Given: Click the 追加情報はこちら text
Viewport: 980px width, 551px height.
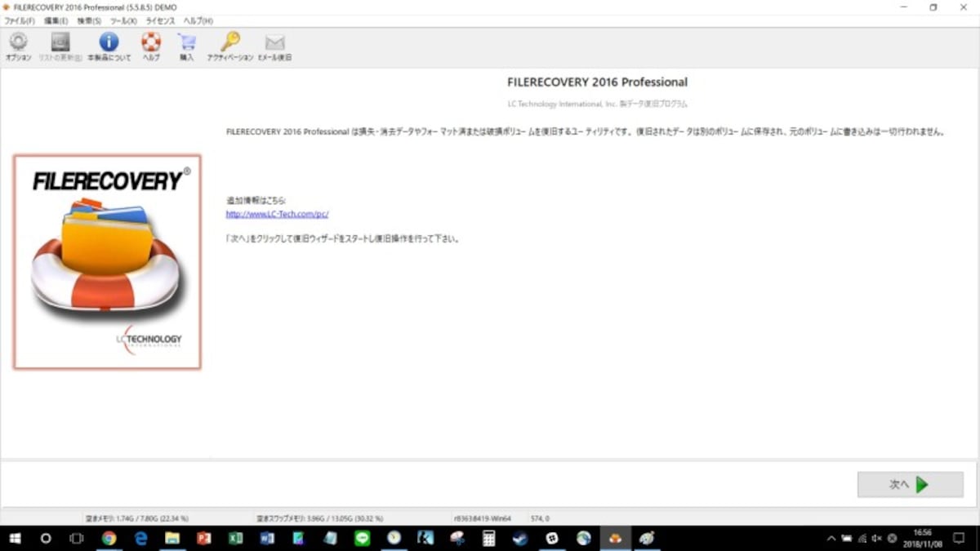Looking at the screenshot, I should [x=256, y=200].
